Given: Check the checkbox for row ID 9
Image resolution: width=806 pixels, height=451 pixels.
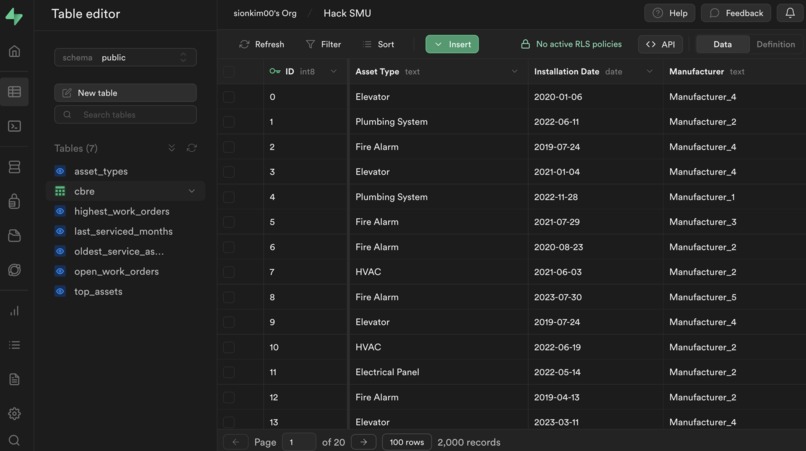Looking at the screenshot, I should click(x=229, y=322).
